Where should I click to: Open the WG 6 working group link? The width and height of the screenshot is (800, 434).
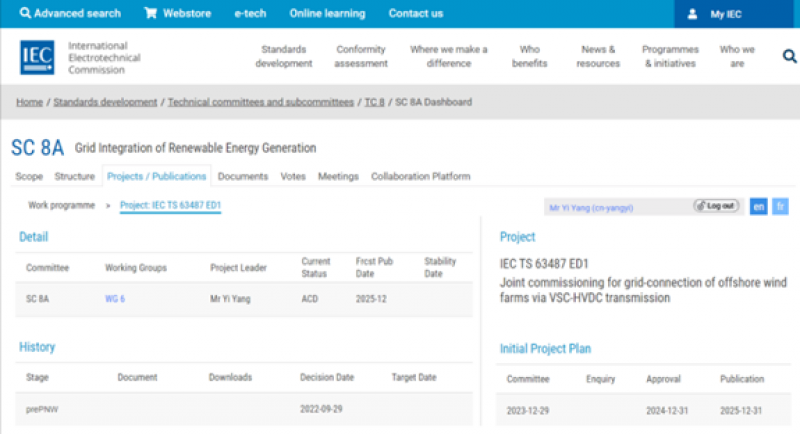pos(115,298)
